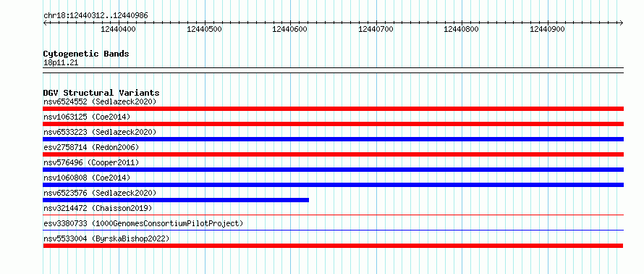Image resolution: width=644 pixels, height=274 pixels.
Task: Open esv3380733 (1000GenomesConsortiumPilotProject) label
Action: (x=143, y=223)
